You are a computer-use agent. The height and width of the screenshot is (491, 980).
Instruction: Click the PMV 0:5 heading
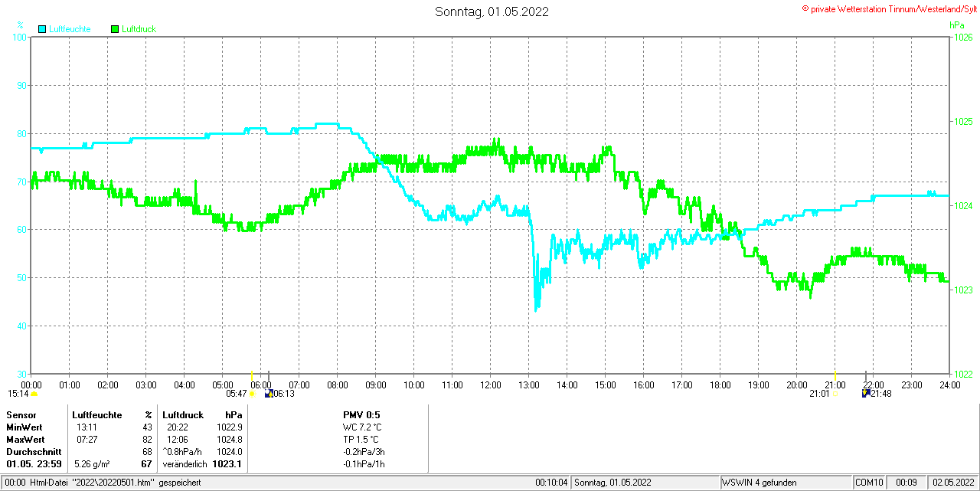point(361,414)
